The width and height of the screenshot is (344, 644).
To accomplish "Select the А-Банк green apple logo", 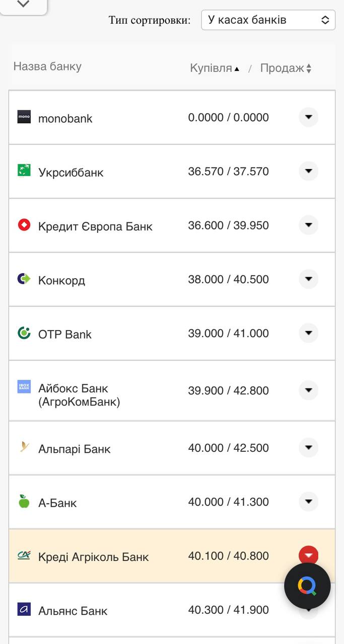I will coord(24,502).
